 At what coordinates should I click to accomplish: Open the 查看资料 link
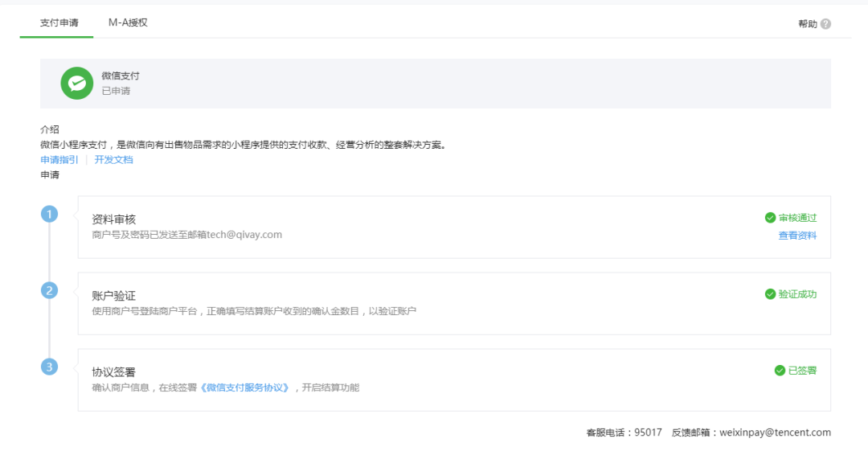(798, 236)
